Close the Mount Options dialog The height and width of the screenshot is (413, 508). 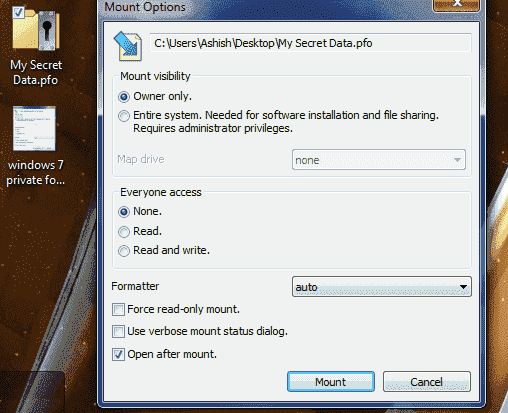click(456, 5)
